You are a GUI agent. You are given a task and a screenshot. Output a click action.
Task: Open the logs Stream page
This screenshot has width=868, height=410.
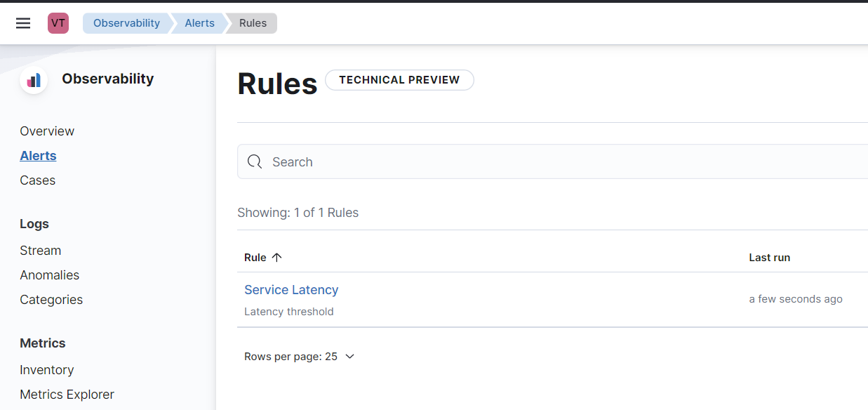pos(40,250)
